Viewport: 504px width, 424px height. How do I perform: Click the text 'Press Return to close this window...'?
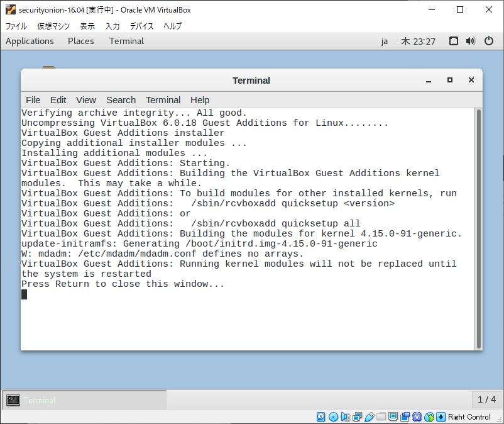click(123, 284)
